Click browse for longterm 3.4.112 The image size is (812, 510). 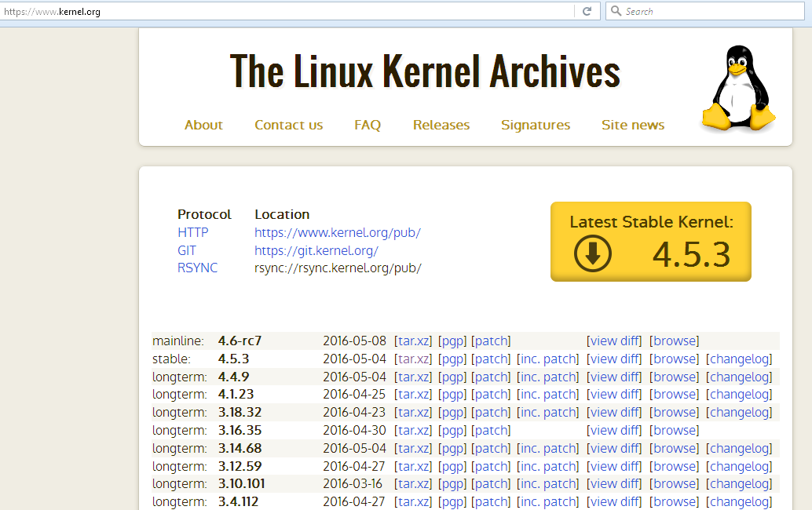(675, 501)
